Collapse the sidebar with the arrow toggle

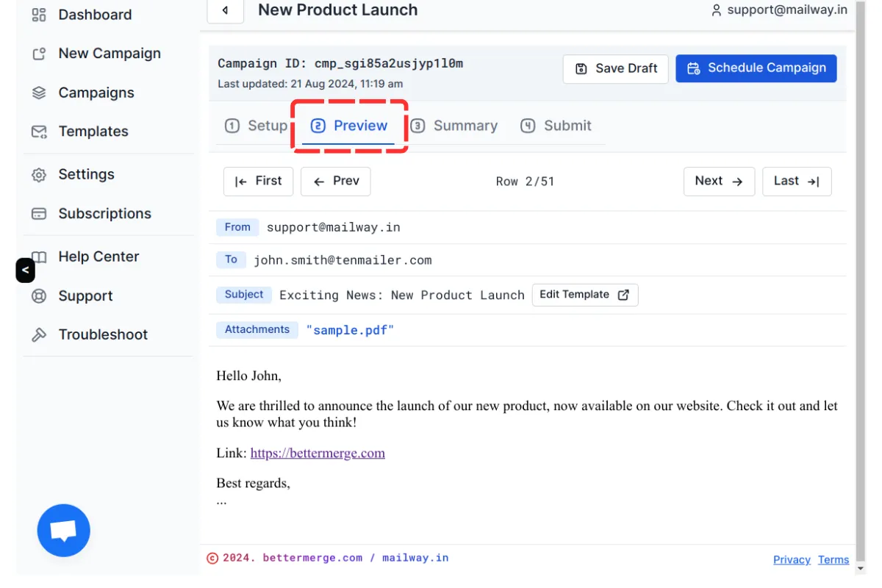point(25,270)
